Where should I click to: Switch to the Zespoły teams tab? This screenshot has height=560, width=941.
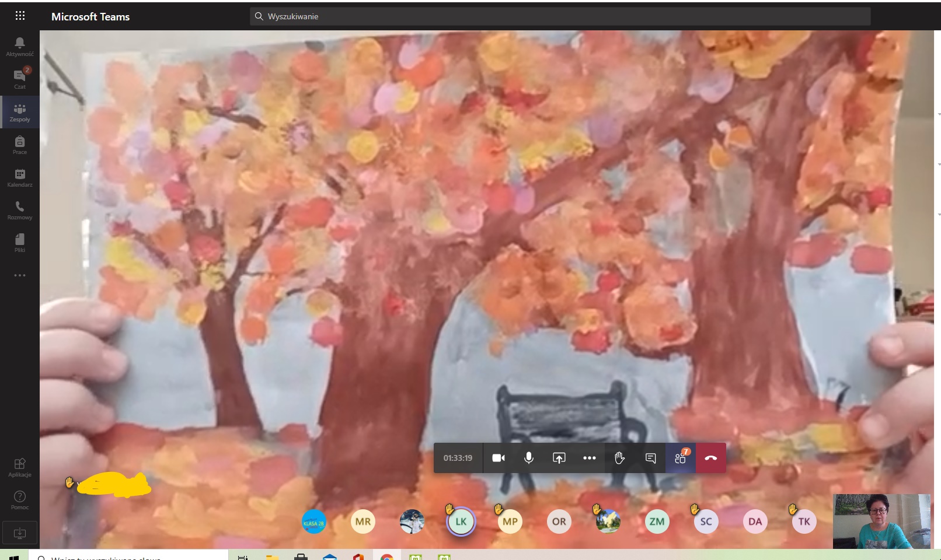20,112
